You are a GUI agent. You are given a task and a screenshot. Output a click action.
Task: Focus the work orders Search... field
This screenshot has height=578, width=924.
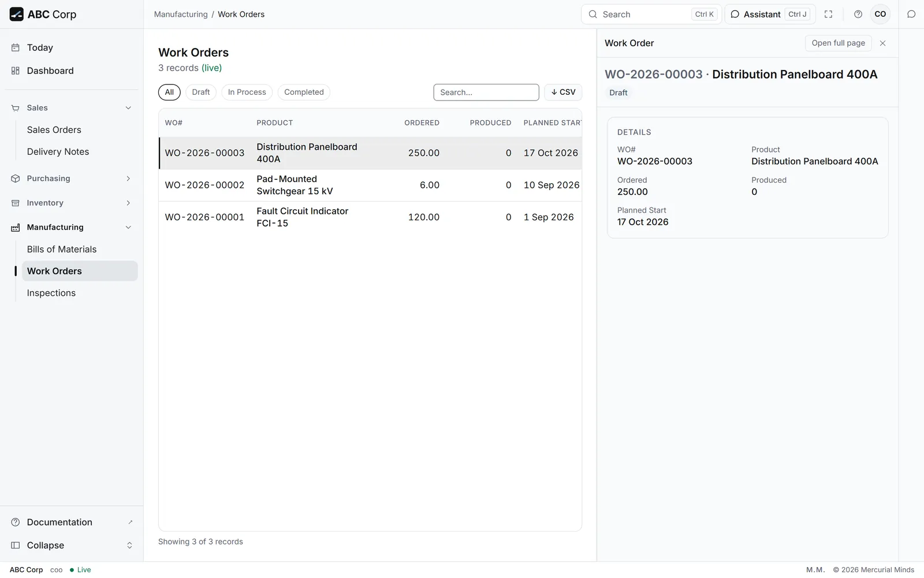(x=486, y=92)
